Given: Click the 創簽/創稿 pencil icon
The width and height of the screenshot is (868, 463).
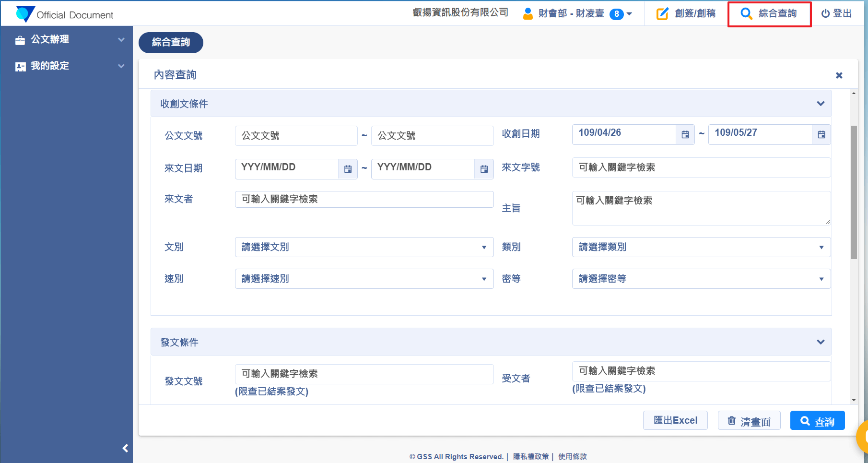Looking at the screenshot, I should (x=662, y=14).
